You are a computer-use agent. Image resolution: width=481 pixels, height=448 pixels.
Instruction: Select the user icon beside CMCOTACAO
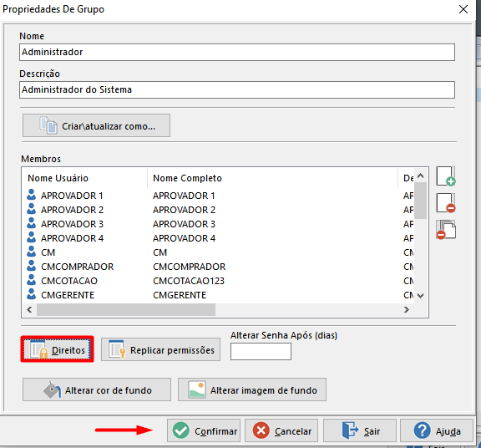click(x=31, y=280)
